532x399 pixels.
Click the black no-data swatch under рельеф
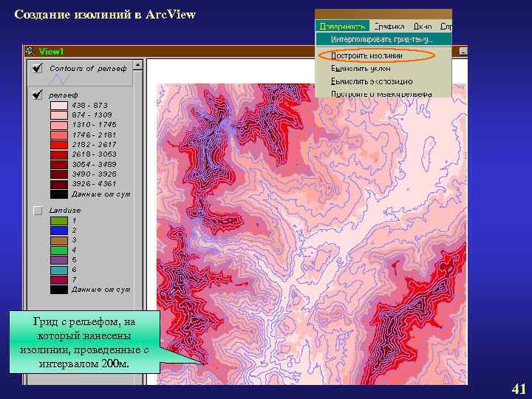[59, 194]
